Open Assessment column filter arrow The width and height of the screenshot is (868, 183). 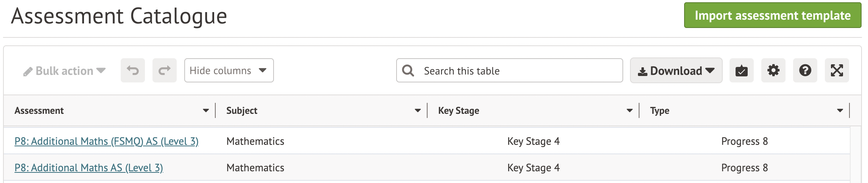[x=206, y=111]
